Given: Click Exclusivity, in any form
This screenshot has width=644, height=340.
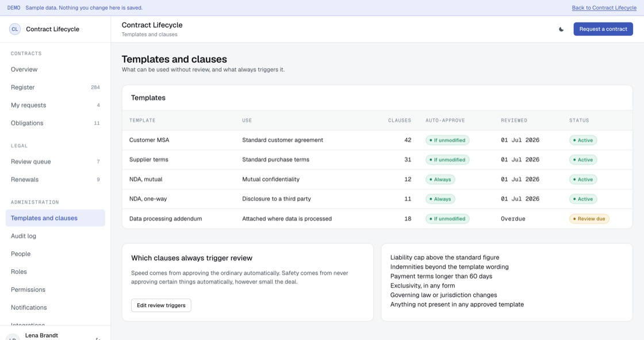Looking at the screenshot, I should coord(423,286).
